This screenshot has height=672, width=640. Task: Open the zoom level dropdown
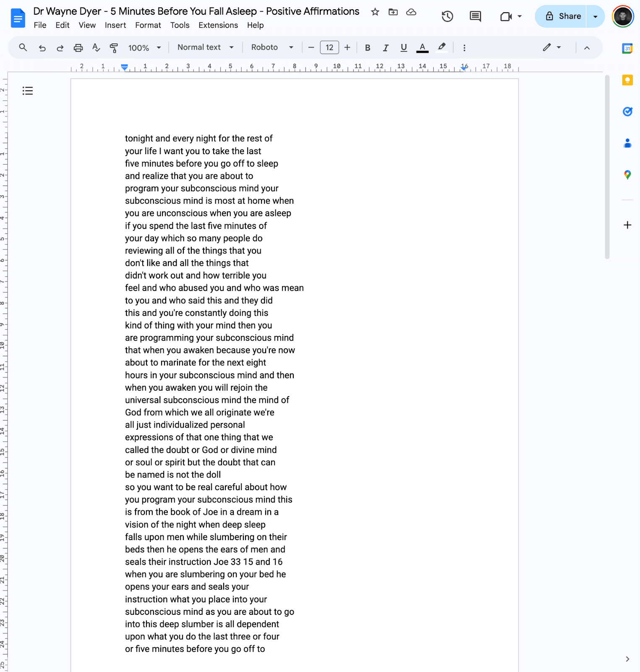(x=144, y=48)
